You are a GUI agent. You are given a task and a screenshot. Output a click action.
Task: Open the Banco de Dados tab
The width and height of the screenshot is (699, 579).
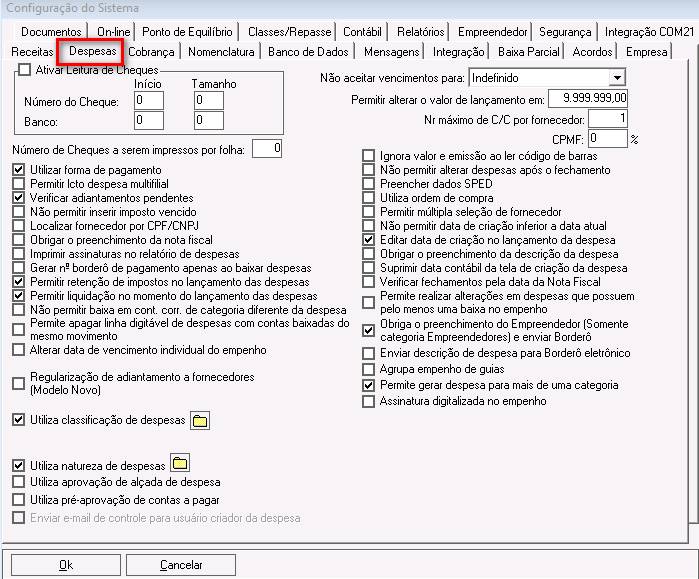[308, 52]
